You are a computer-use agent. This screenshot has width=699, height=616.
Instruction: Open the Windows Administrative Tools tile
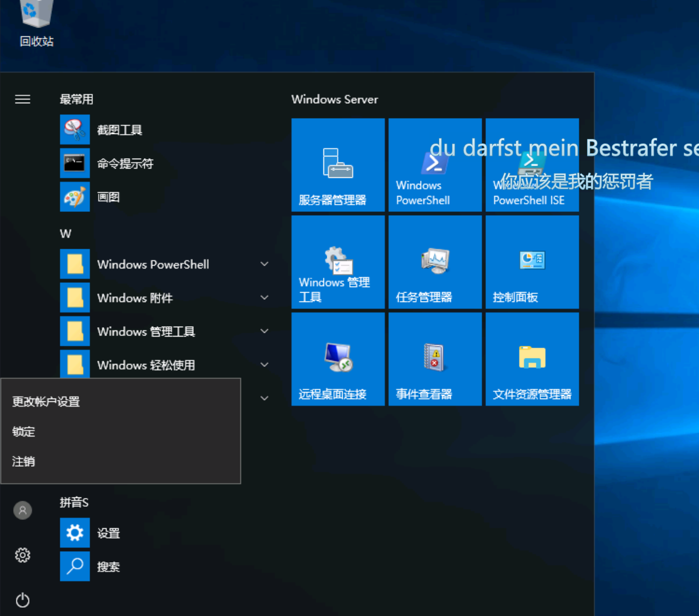click(338, 262)
